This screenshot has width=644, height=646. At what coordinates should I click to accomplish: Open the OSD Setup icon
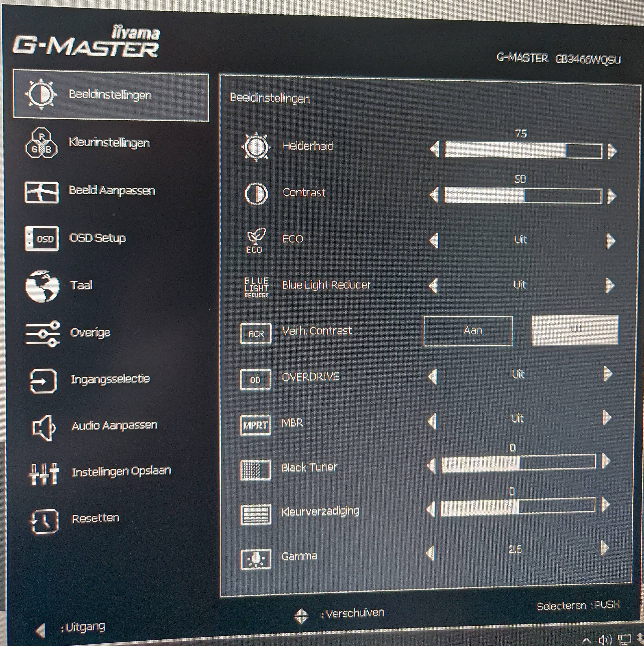(42, 239)
